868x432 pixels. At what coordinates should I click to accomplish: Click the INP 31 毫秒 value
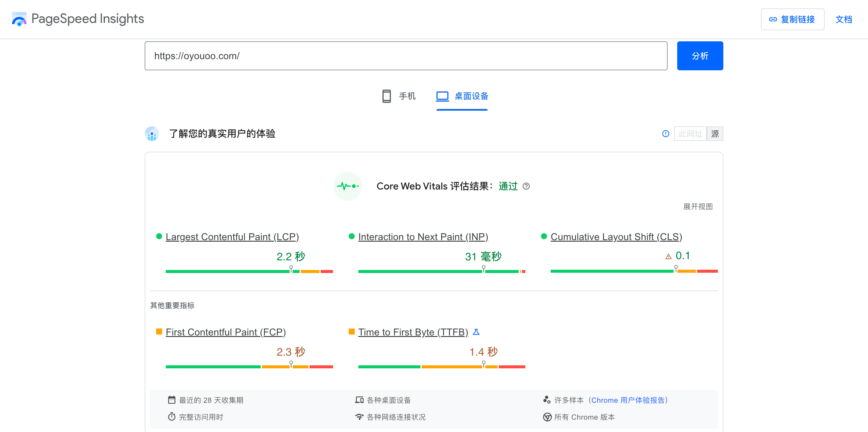pos(483,257)
